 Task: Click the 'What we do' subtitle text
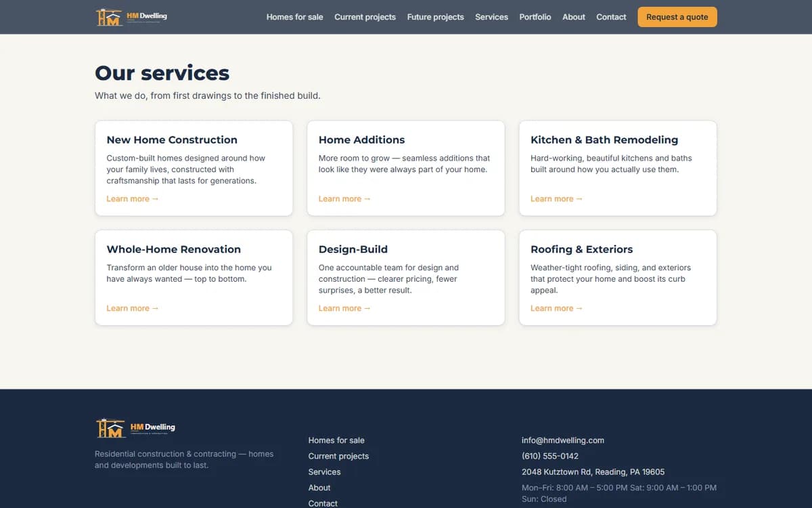[208, 96]
